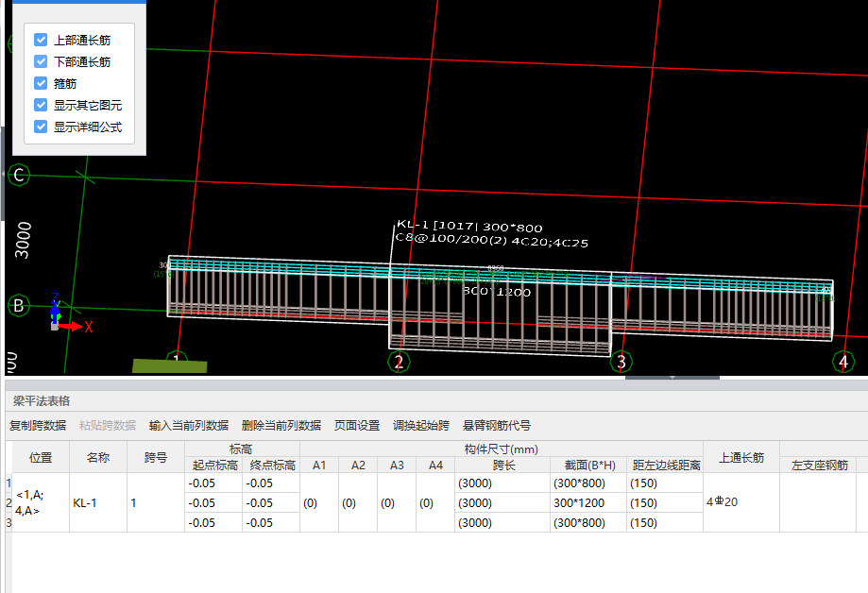This screenshot has width=868, height=593.
Task: Select the KL-1 beam annotation text
Action: coord(491,233)
